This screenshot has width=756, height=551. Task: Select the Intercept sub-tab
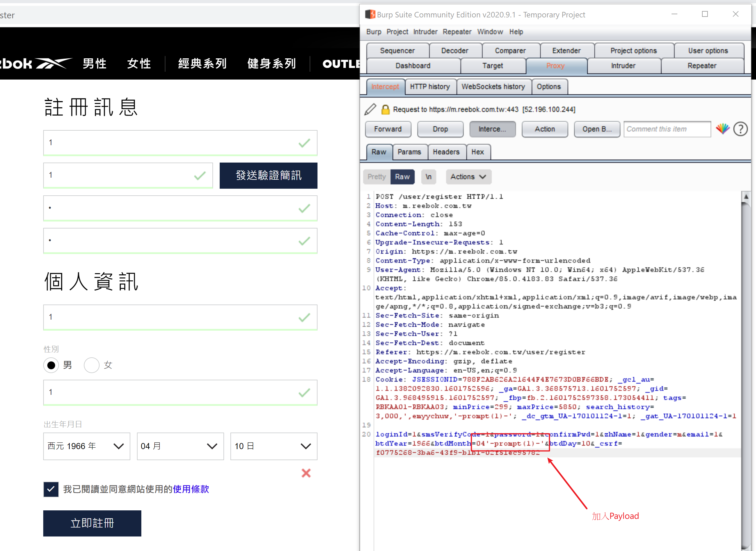[385, 87]
